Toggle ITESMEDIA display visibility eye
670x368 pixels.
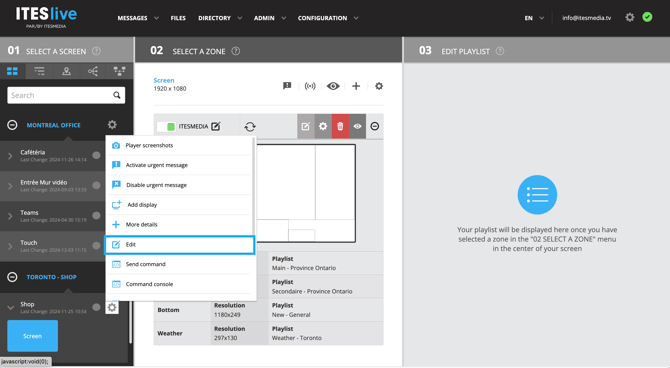coord(357,126)
